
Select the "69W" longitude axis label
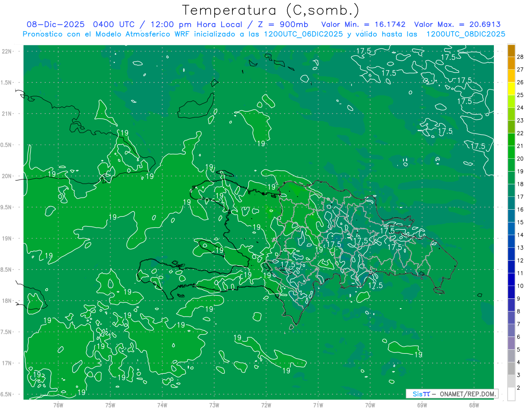[422, 405]
